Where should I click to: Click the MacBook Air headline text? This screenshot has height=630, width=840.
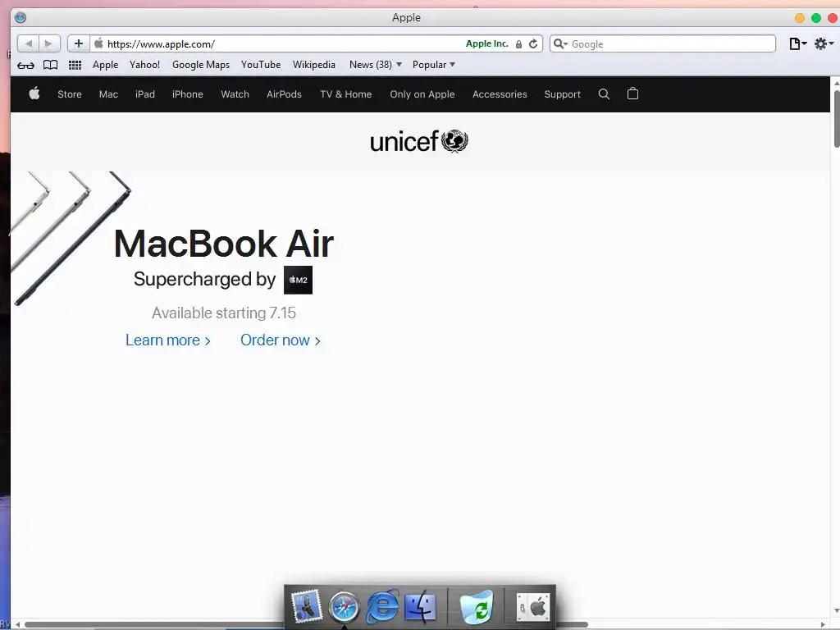pos(224,244)
